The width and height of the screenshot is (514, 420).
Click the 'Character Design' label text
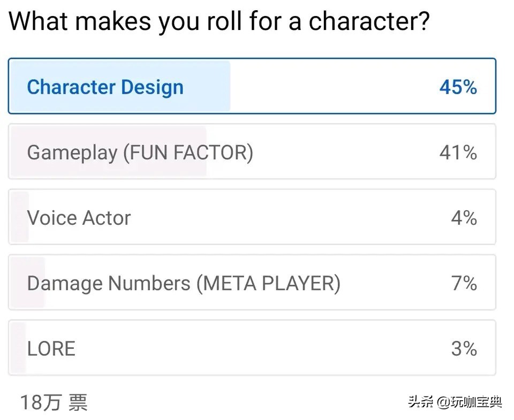coord(105,87)
